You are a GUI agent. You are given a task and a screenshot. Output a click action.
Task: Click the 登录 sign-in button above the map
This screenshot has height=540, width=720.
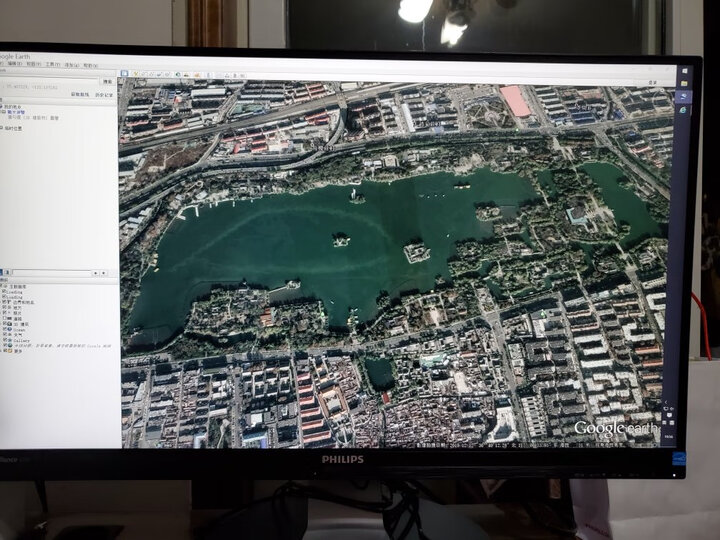(652, 83)
